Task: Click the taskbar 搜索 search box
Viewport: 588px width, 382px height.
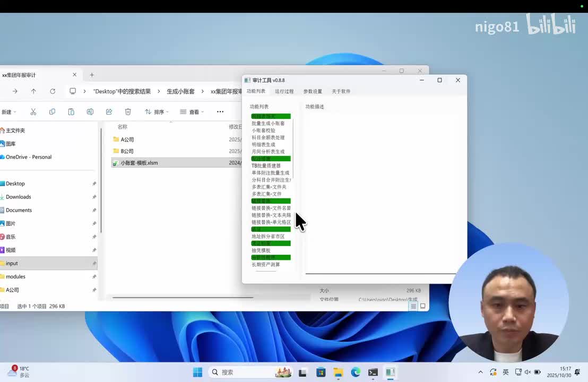Action: point(250,372)
